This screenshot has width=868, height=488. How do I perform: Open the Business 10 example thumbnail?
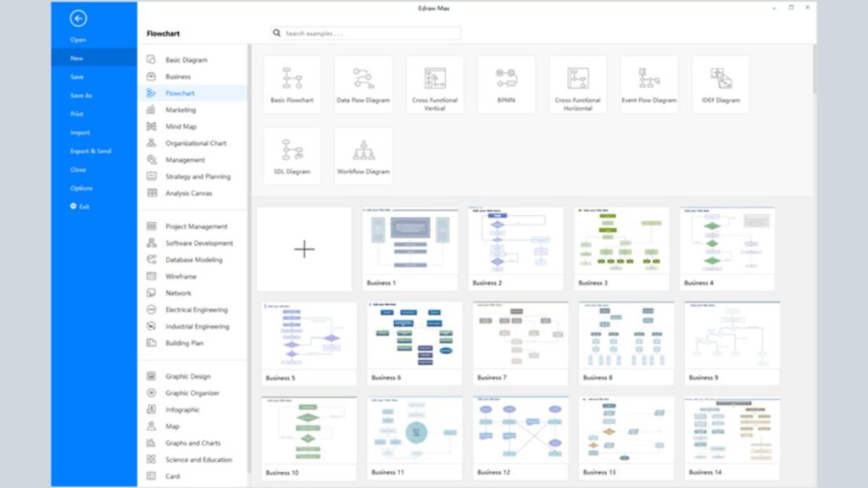pos(309,438)
